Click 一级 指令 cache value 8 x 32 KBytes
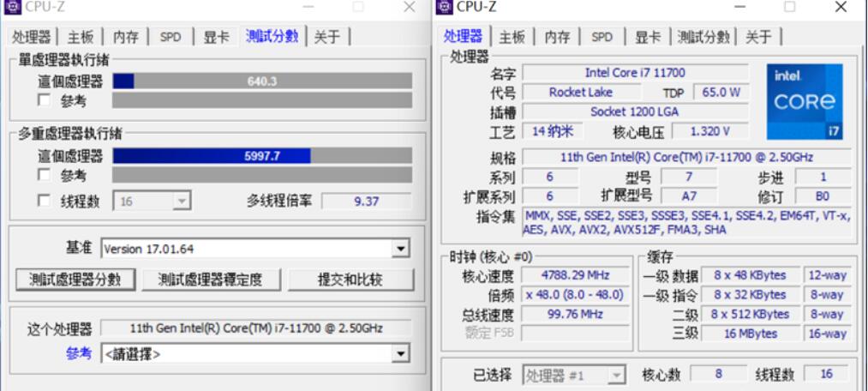868x391 pixels. [x=750, y=295]
